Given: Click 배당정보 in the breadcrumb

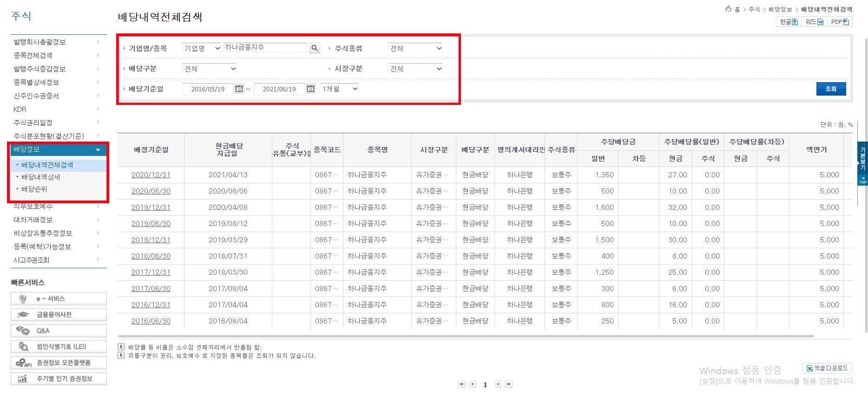Looking at the screenshot, I should tap(780, 9).
